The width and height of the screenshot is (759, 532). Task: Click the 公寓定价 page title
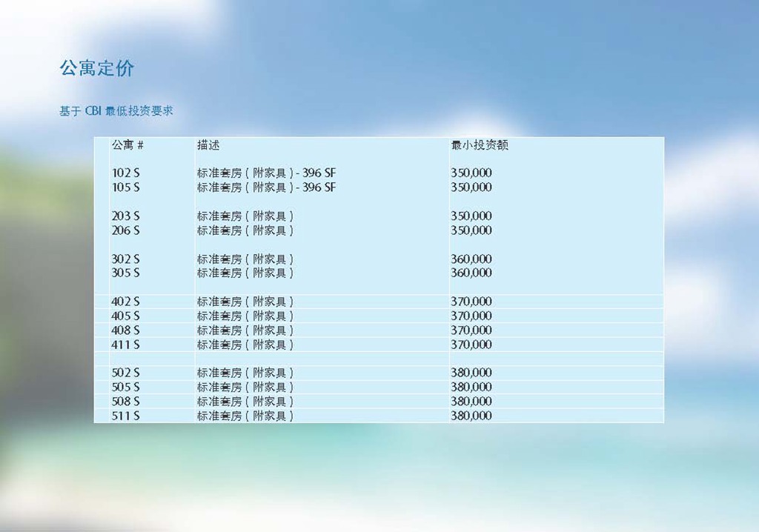(97, 69)
